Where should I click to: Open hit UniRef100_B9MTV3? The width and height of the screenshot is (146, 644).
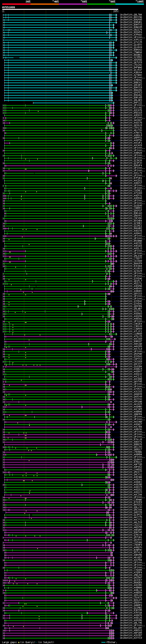coord(131,25)
